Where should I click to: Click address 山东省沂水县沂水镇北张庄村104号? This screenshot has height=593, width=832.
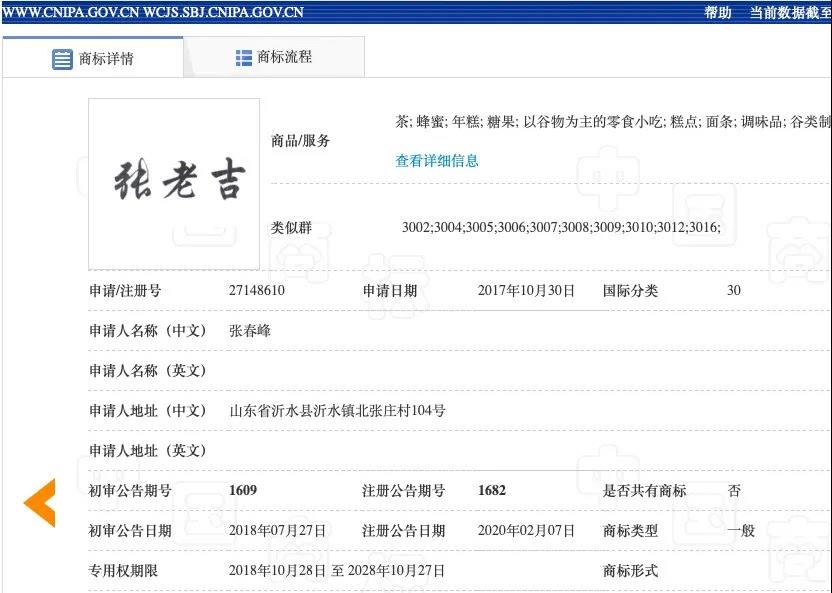337,411
